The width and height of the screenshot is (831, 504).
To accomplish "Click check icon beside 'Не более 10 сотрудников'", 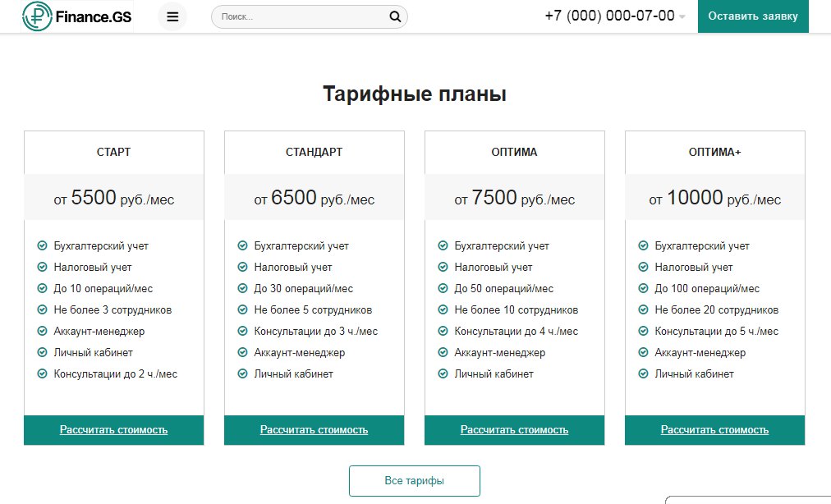I will click(443, 310).
